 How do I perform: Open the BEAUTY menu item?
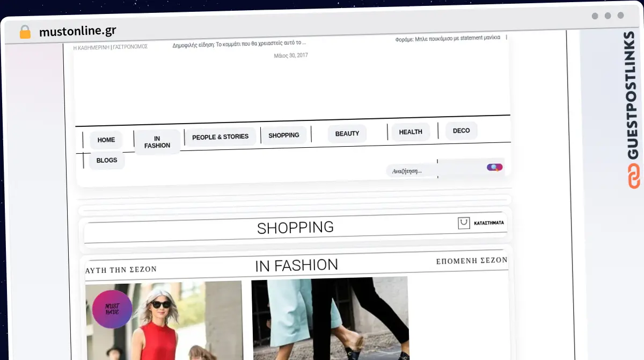pos(347,133)
